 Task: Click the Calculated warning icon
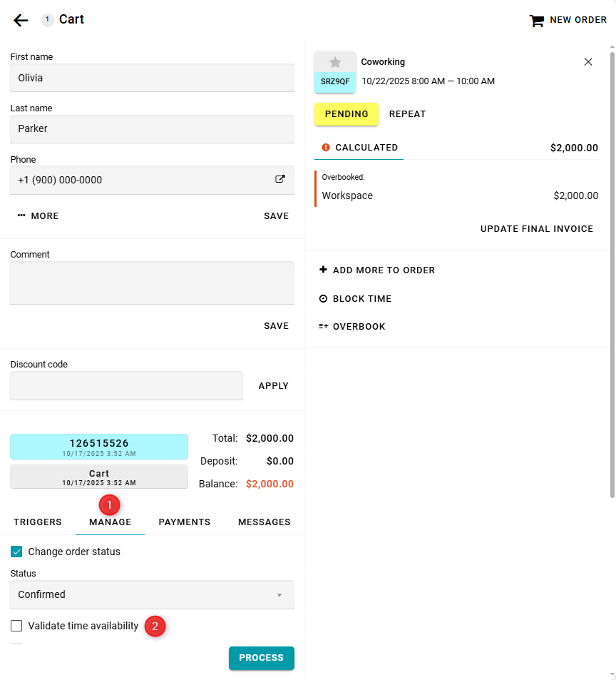click(x=326, y=148)
